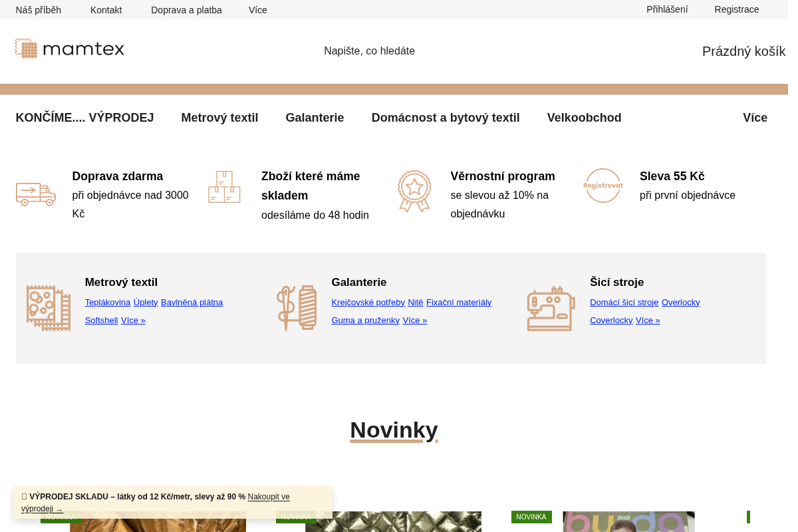Open the Krejčovské potřeby link

coord(368,303)
